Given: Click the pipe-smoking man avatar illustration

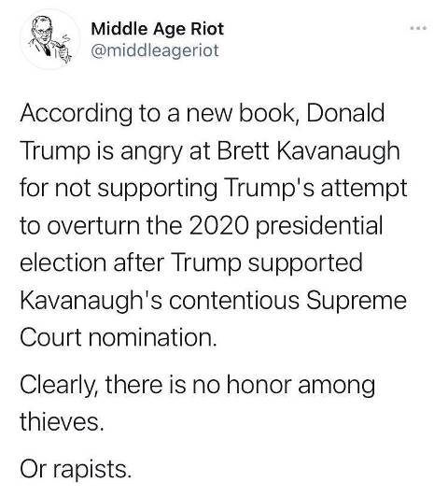Looking at the screenshot, I should click(x=50, y=39).
